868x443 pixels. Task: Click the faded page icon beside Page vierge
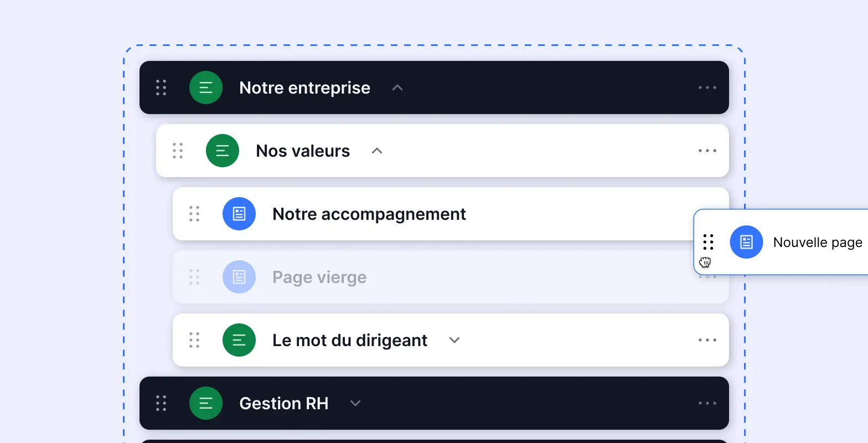[239, 277]
